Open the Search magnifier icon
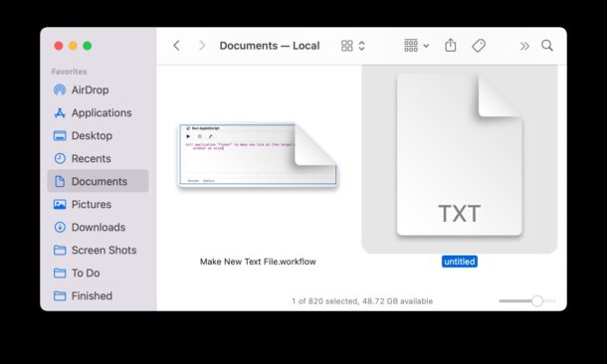The height and width of the screenshot is (364, 607). pyautogui.click(x=547, y=46)
